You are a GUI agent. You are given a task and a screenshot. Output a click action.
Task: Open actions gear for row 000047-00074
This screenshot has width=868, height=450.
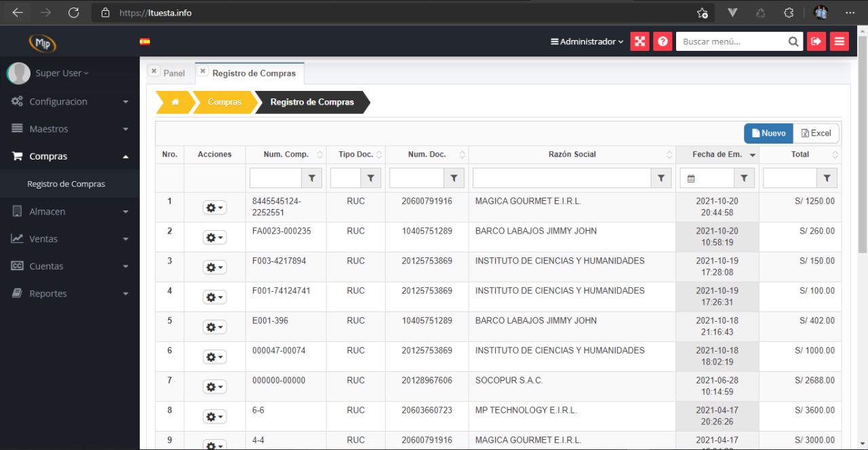[214, 357]
